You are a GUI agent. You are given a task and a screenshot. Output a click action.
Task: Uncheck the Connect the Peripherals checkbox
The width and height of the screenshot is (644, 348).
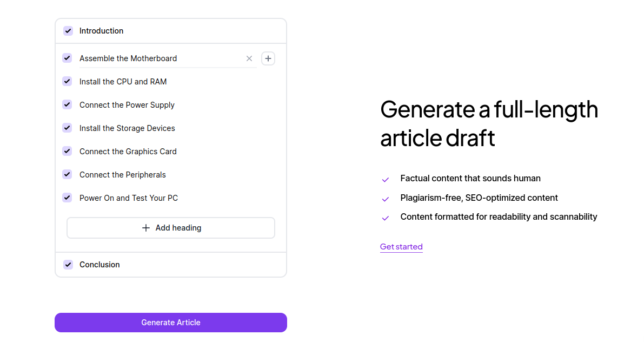[x=67, y=174]
